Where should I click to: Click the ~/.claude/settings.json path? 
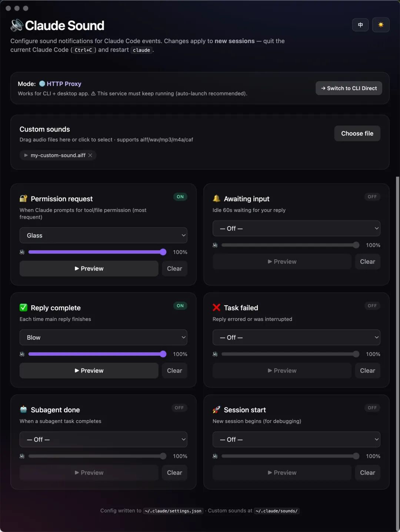click(x=173, y=511)
